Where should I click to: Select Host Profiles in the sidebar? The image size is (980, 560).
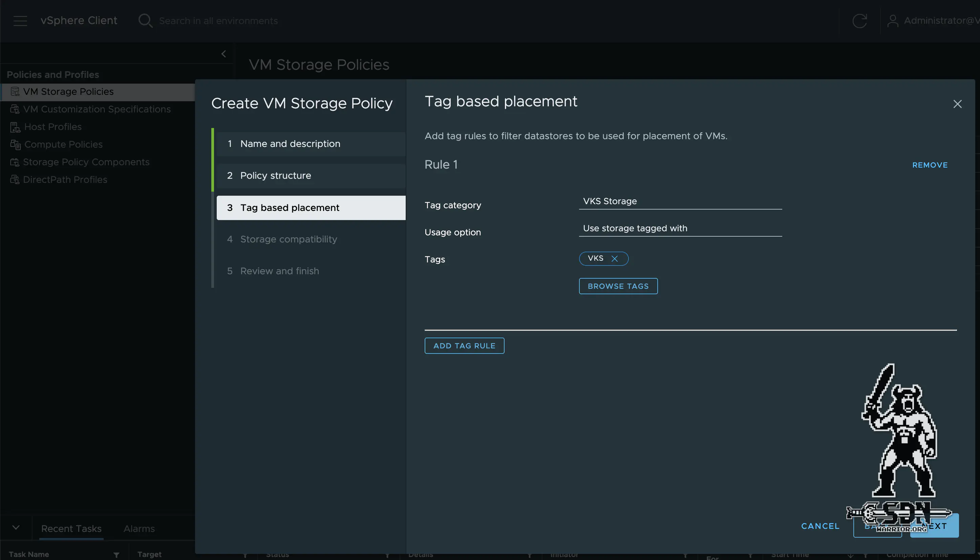pos(53,127)
